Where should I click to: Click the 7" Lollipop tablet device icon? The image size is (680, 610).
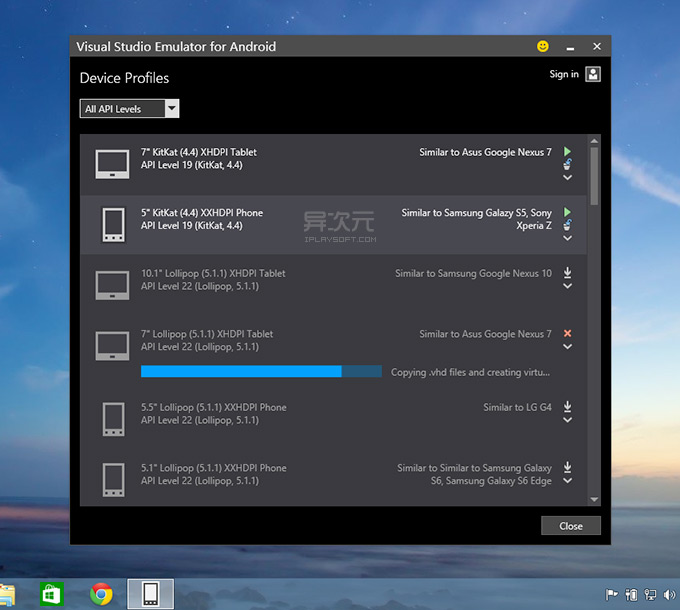[x=112, y=346]
